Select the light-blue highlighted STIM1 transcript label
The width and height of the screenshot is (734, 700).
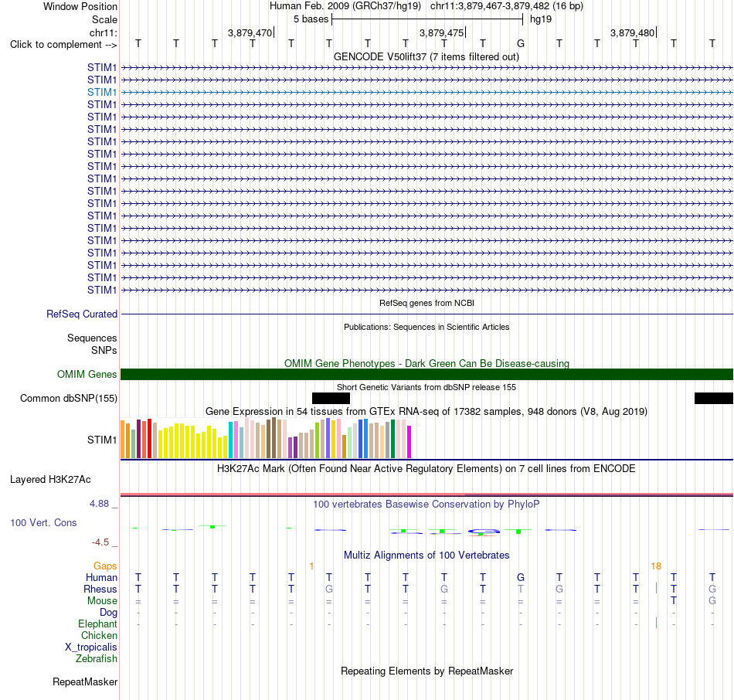pos(101,92)
